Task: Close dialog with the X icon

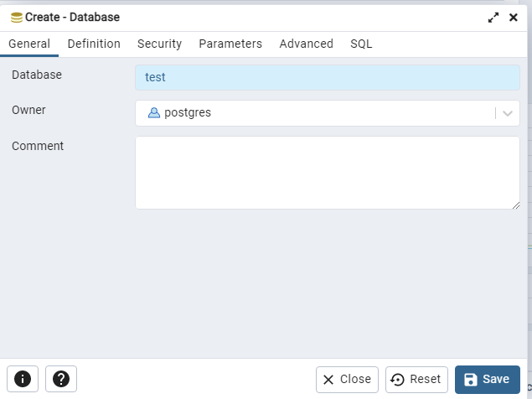Action: (x=514, y=17)
